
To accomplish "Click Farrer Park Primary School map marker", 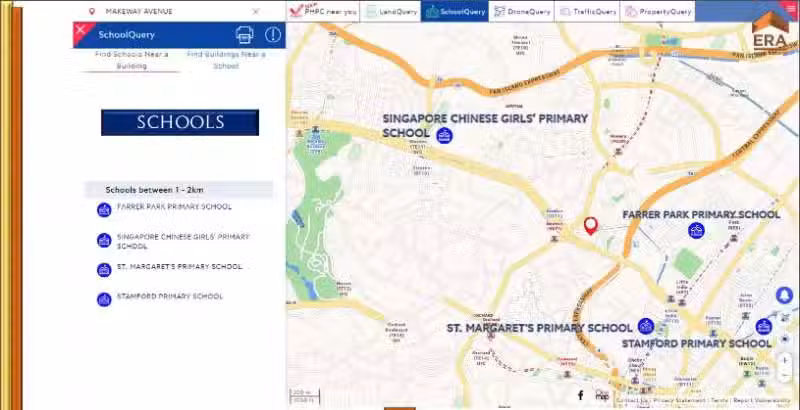I will (696, 230).
